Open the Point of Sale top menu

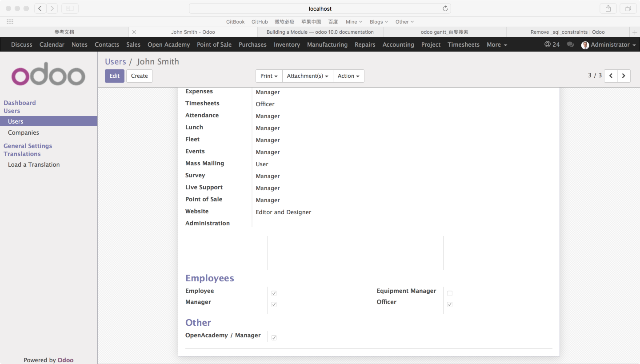(x=214, y=44)
